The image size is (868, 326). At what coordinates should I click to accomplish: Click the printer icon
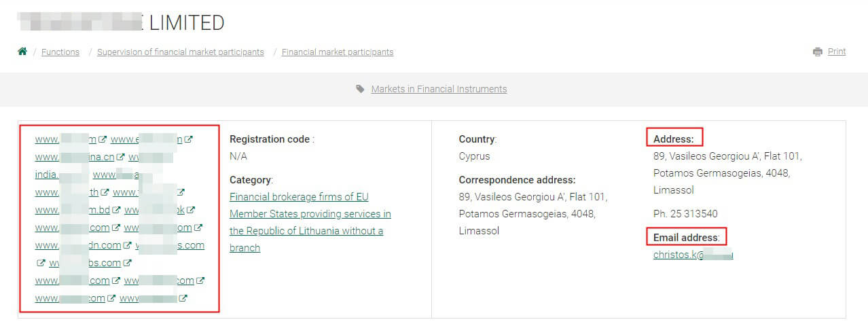818,52
